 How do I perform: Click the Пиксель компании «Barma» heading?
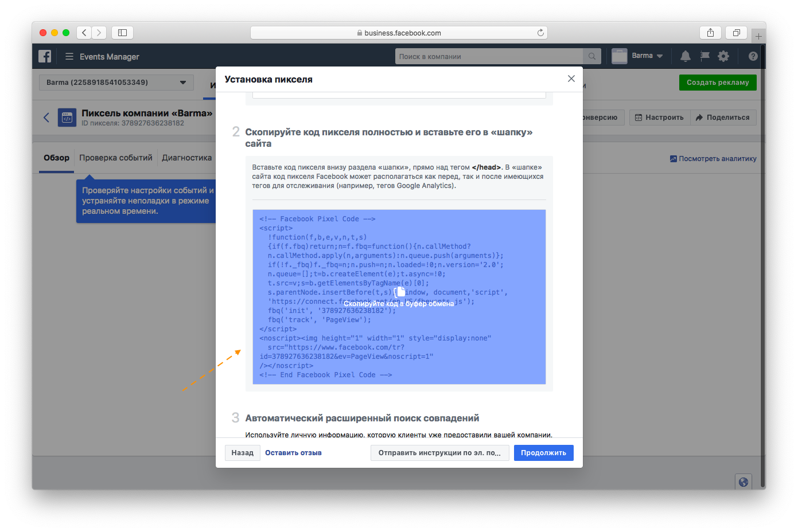(147, 113)
